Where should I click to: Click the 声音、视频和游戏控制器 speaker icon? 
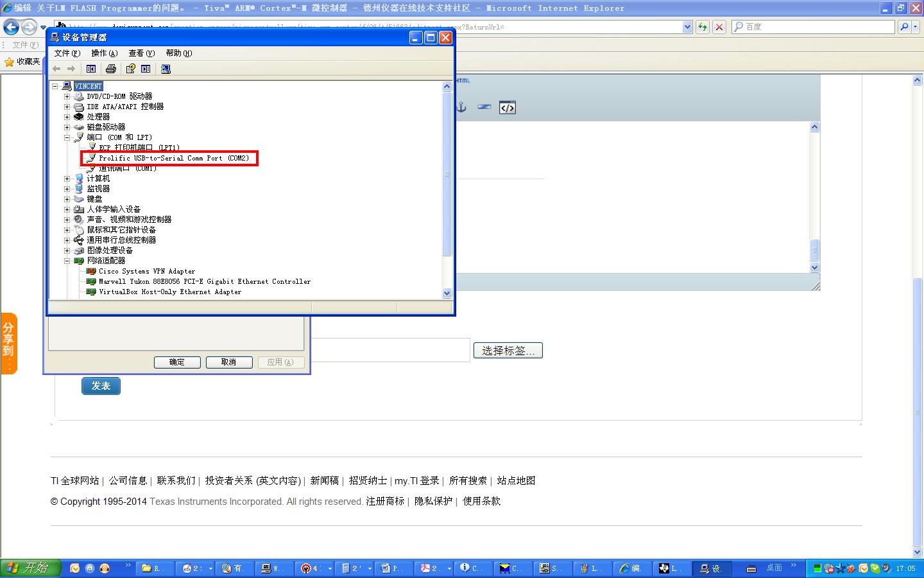(x=78, y=220)
